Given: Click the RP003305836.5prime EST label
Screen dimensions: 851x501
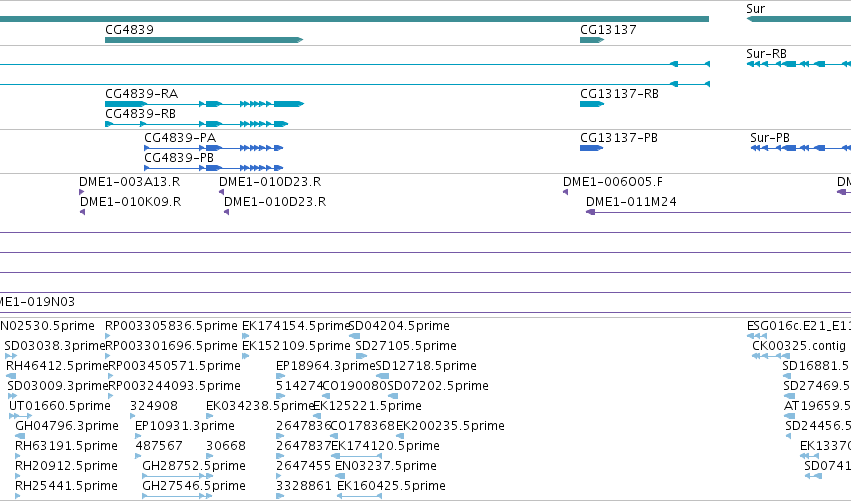Looking at the screenshot, I should click(x=172, y=326).
